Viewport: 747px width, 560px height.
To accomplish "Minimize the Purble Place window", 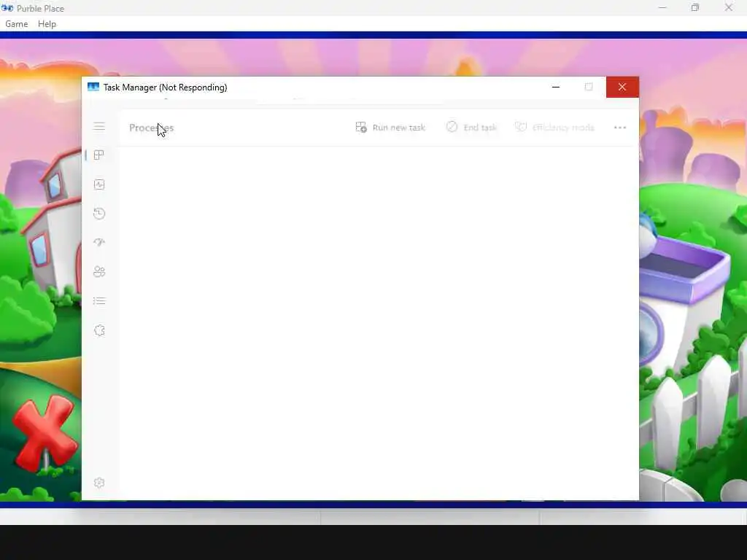I will [x=662, y=7].
